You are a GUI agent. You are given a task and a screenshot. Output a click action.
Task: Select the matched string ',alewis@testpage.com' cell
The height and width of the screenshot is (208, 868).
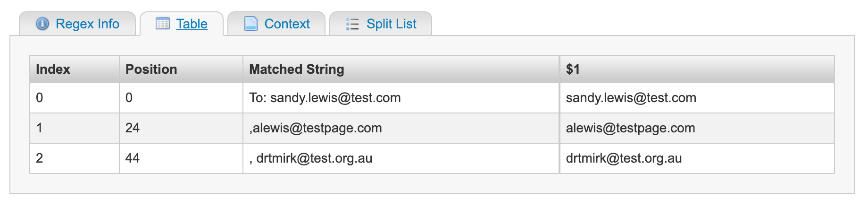click(401, 128)
